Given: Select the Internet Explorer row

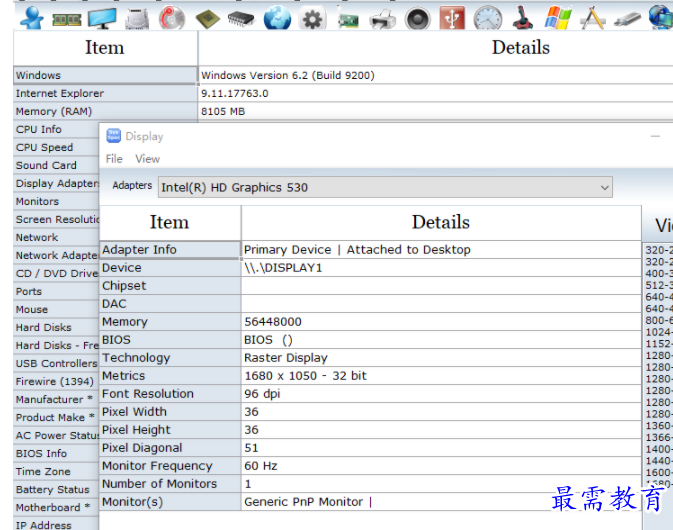Looking at the screenshot, I should pos(105,93).
